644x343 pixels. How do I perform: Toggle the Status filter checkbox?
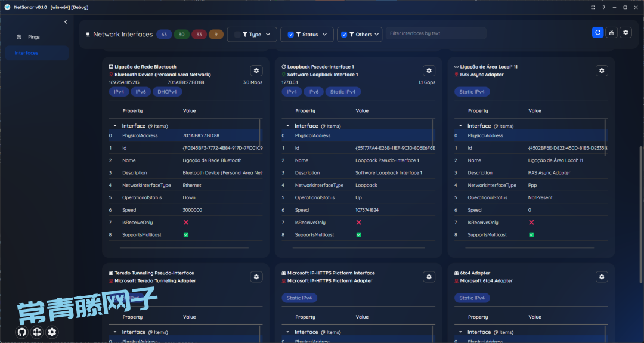pos(290,35)
